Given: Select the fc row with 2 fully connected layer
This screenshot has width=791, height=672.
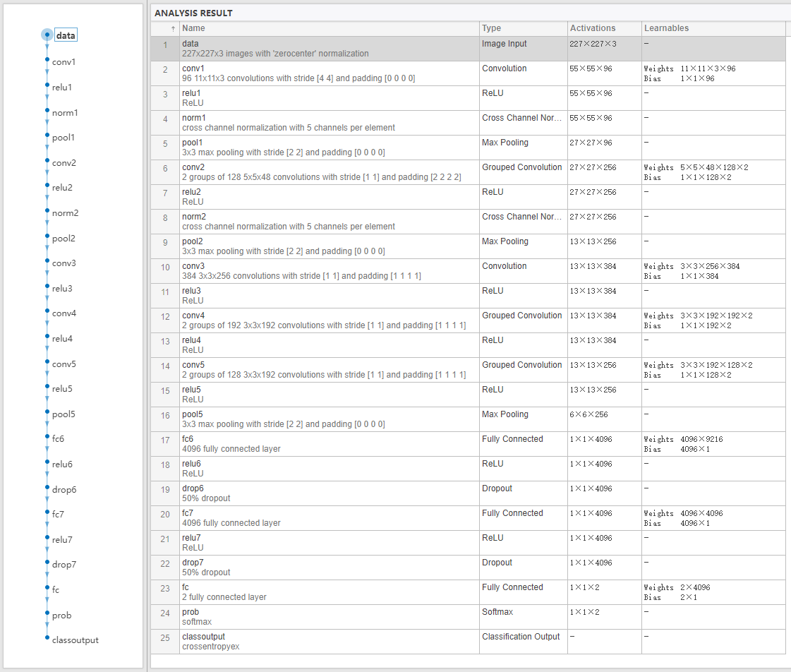Looking at the screenshot, I should tap(468, 592).
